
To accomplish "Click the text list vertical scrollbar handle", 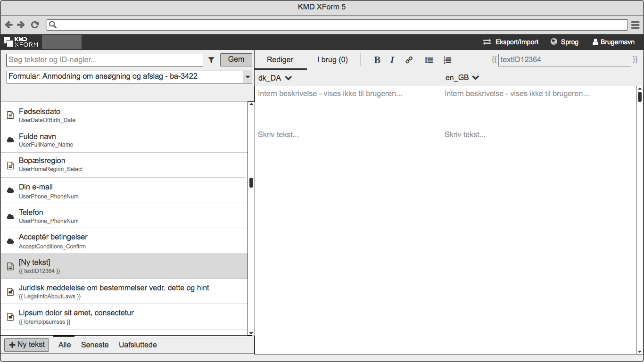I will (x=251, y=182).
